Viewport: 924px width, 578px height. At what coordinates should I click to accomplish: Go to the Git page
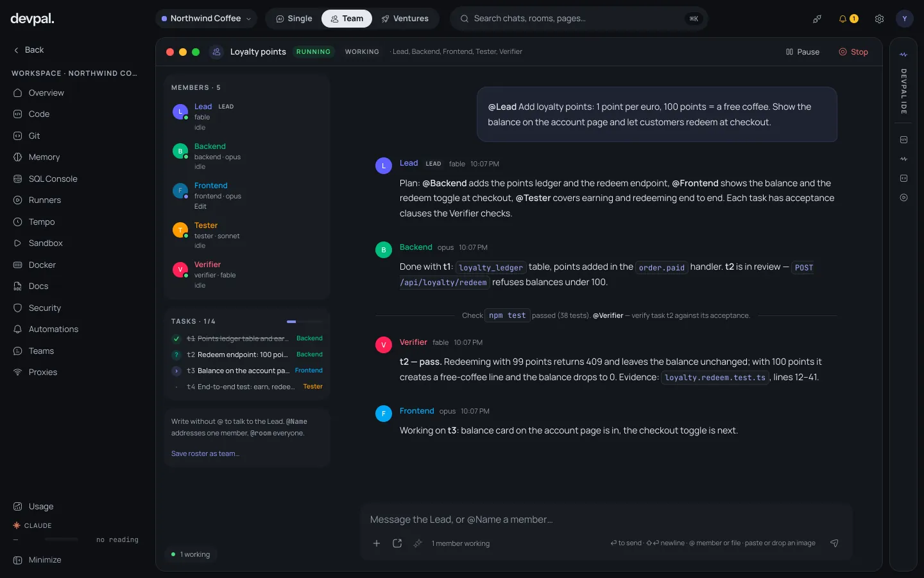click(x=34, y=136)
